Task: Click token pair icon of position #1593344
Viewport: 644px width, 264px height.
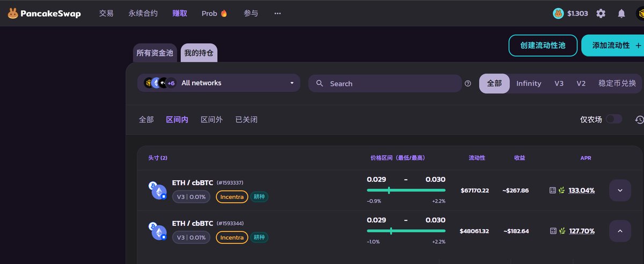Action: point(157,231)
